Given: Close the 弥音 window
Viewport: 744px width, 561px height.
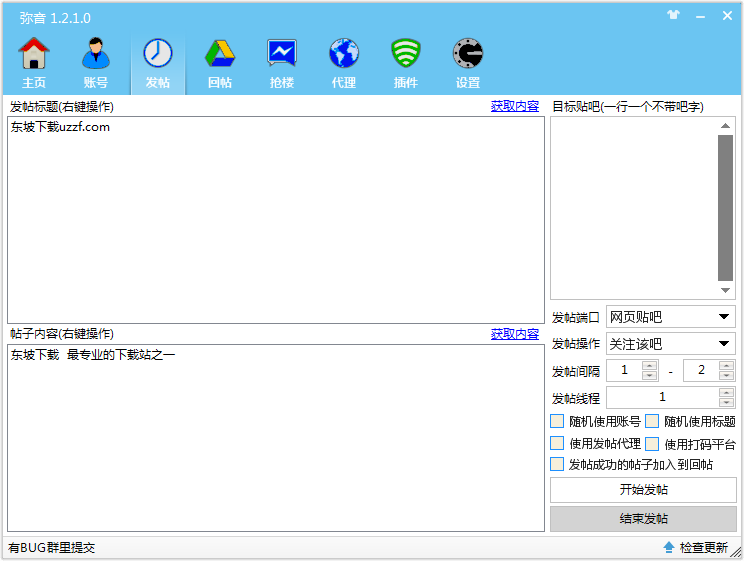Looking at the screenshot, I should click(x=727, y=16).
